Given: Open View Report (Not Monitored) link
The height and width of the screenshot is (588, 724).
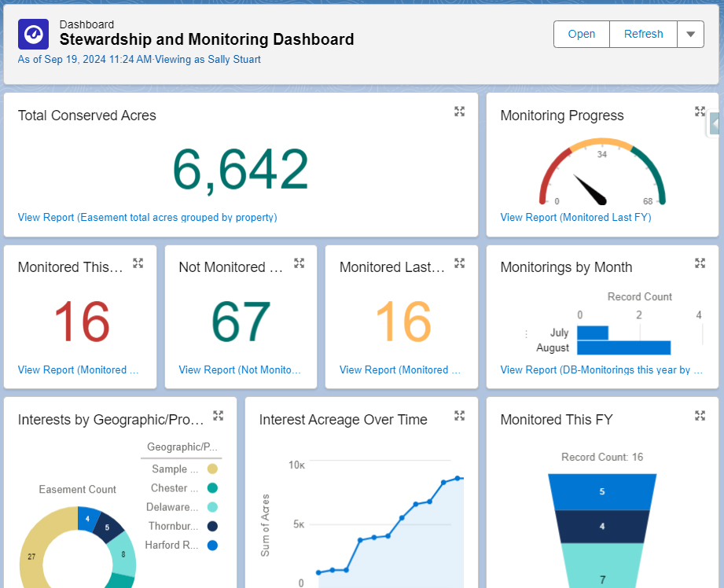Looking at the screenshot, I should 238,370.
